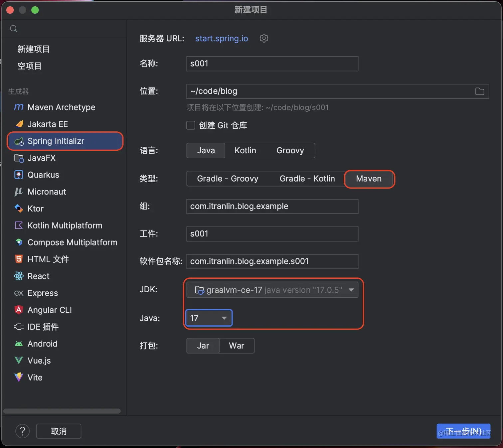Click the IDE 插件 generator label
The width and height of the screenshot is (503, 448).
pyautogui.click(x=43, y=327)
